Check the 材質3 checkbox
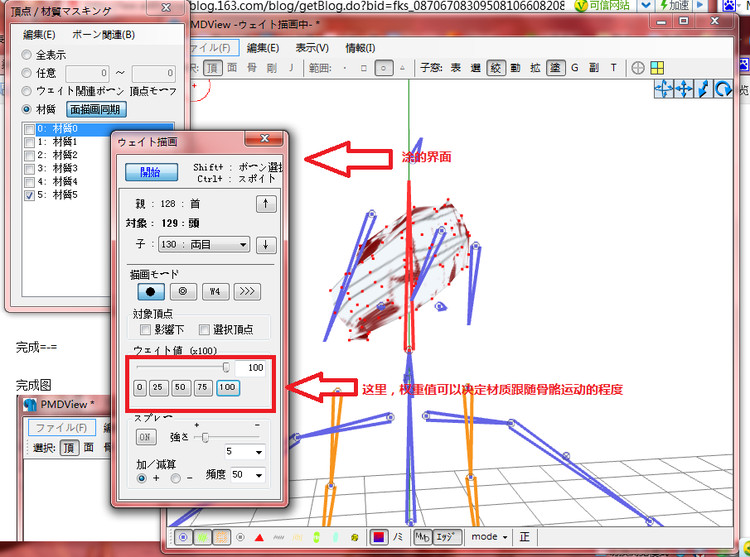 click(29, 169)
